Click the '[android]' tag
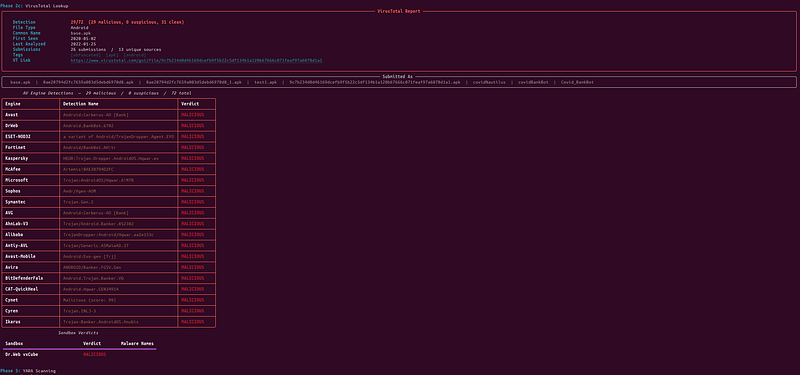Image resolution: width=800 pixels, height=375 pixels. 135,55
